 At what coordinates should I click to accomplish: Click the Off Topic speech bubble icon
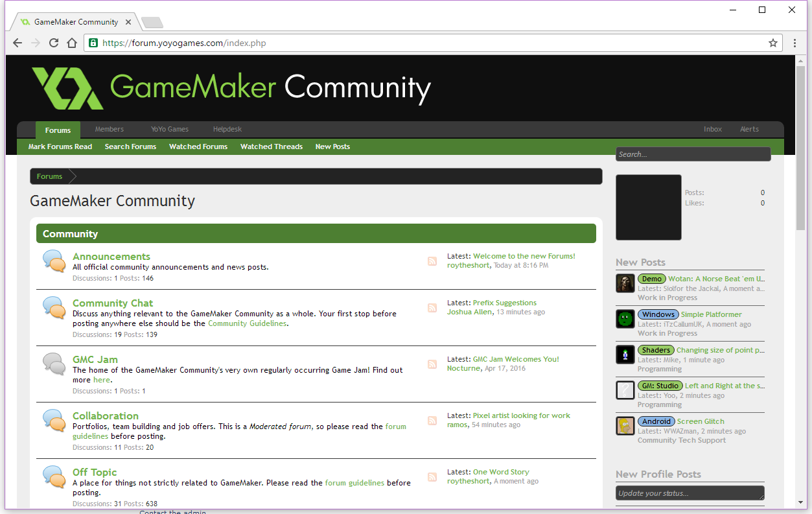point(54,477)
